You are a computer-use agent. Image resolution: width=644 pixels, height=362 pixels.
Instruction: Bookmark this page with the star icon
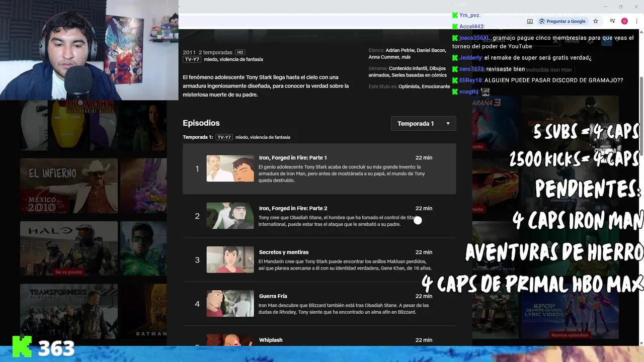pyautogui.click(x=596, y=21)
